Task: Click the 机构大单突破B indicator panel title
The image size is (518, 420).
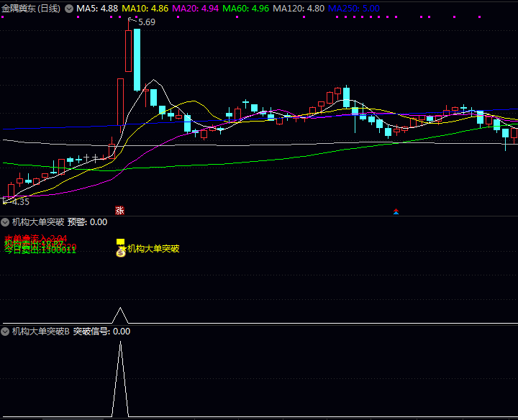Action: pyautogui.click(x=41, y=332)
